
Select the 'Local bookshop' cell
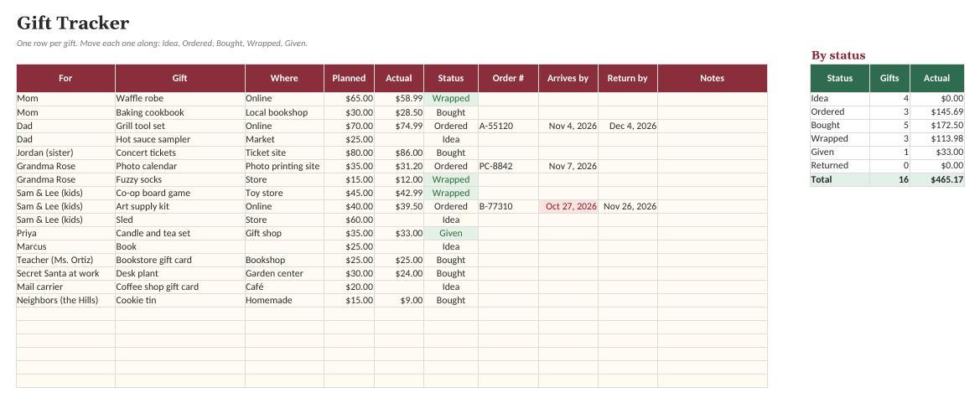284,112
